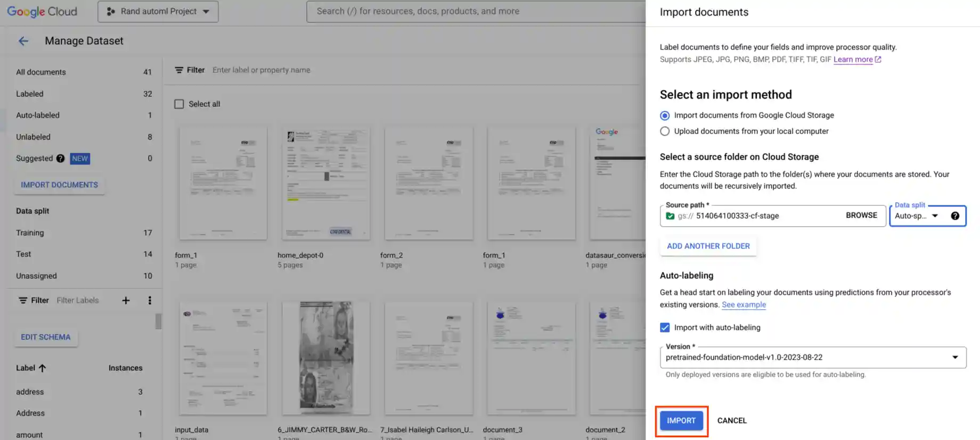Click the plus icon to add label
980x440 pixels.
126,301
